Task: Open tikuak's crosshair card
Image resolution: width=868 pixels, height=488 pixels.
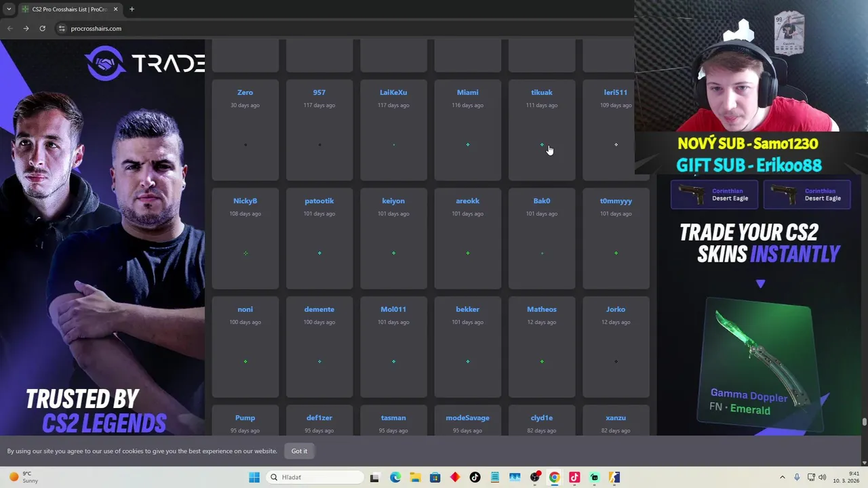Action: coord(542,131)
